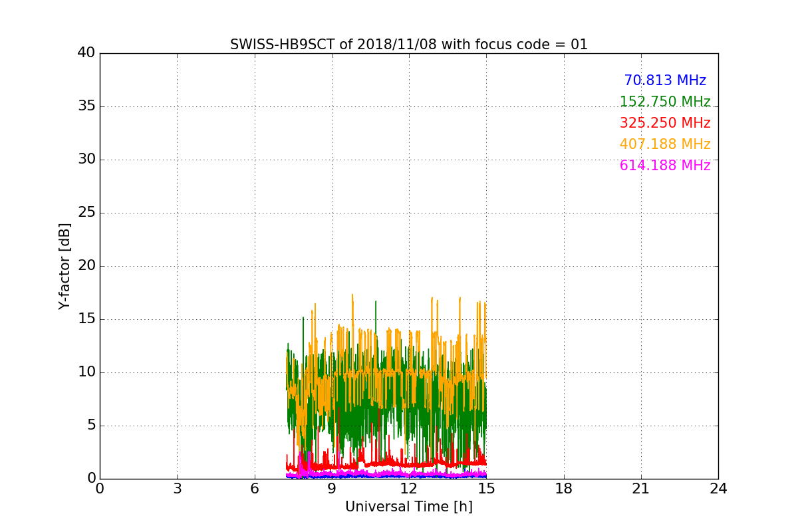The width and height of the screenshot is (798, 532).
Task: Select the 407.188 MHz legend label
Action: click(x=665, y=144)
